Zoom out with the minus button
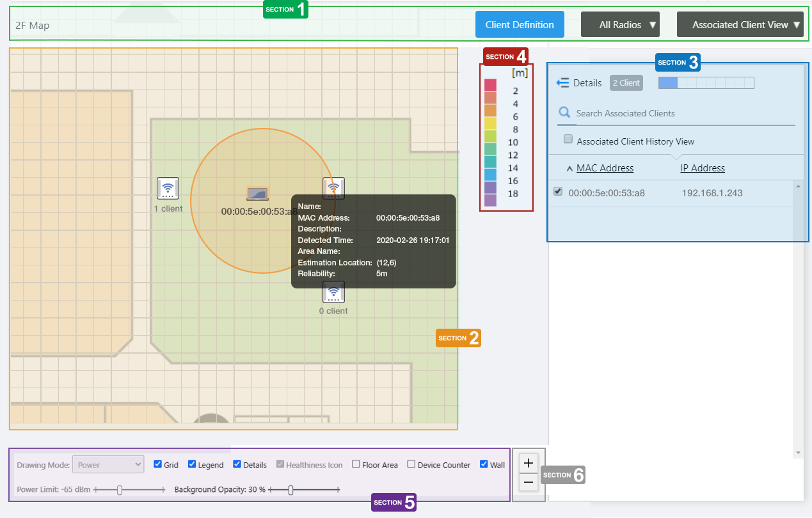The image size is (812, 518). coord(529,482)
